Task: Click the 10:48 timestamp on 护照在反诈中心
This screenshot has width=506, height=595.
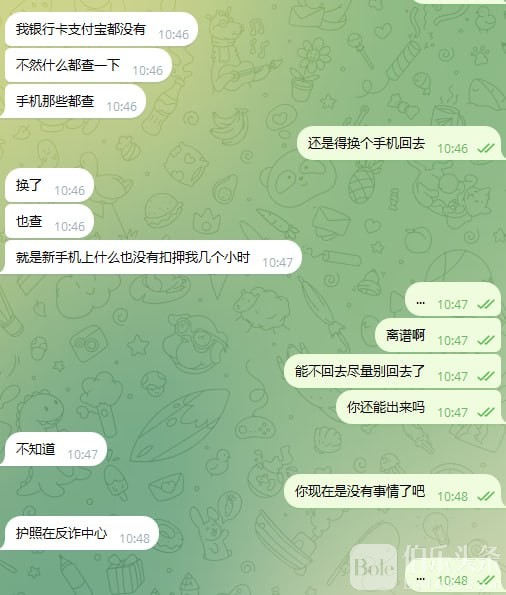Action: tap(134, 538)
